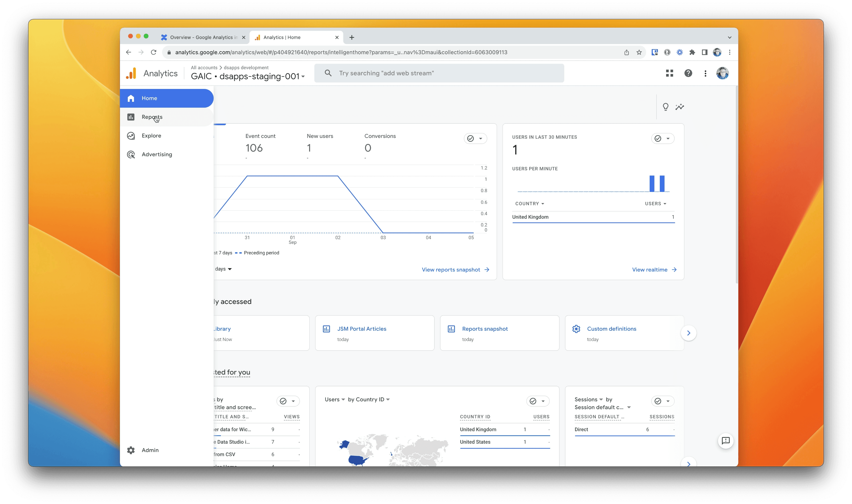
Task: Open Advertising in the sidebar
Action: [x=166, y=154]
